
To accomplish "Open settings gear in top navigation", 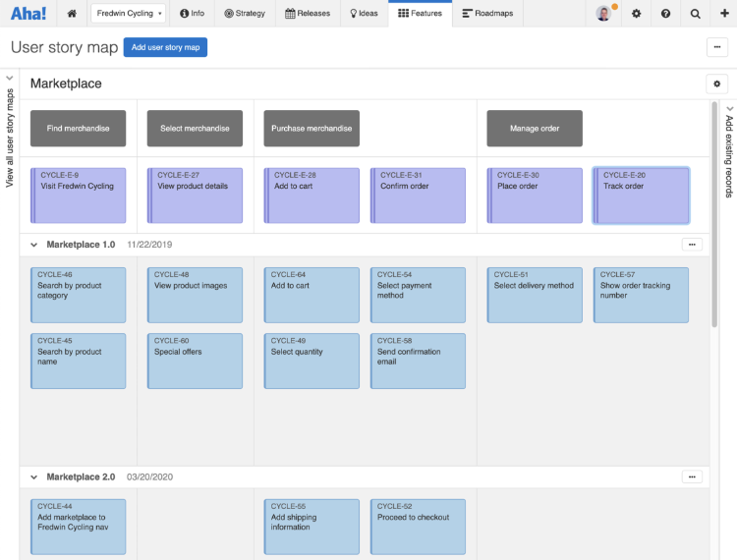I will (637, 14).
